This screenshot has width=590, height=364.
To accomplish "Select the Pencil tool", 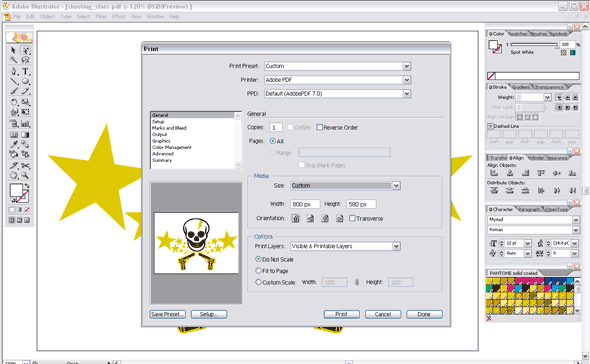I will pos(25,91).
